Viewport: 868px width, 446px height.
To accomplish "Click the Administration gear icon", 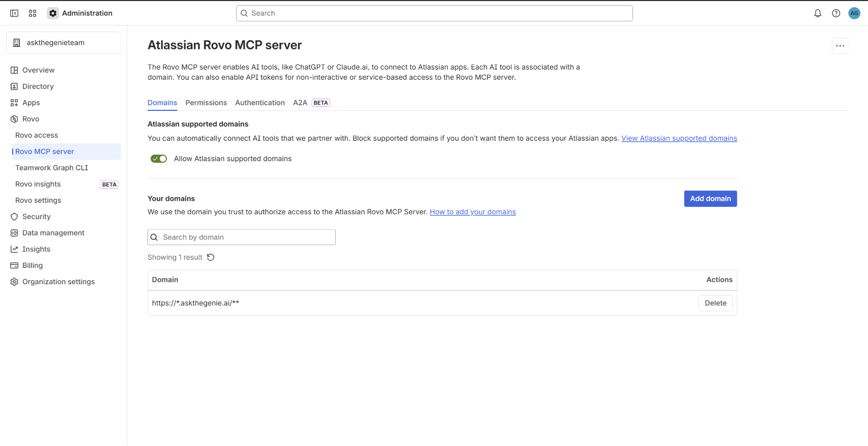I will pyautogui.click(x=53, y=13).
